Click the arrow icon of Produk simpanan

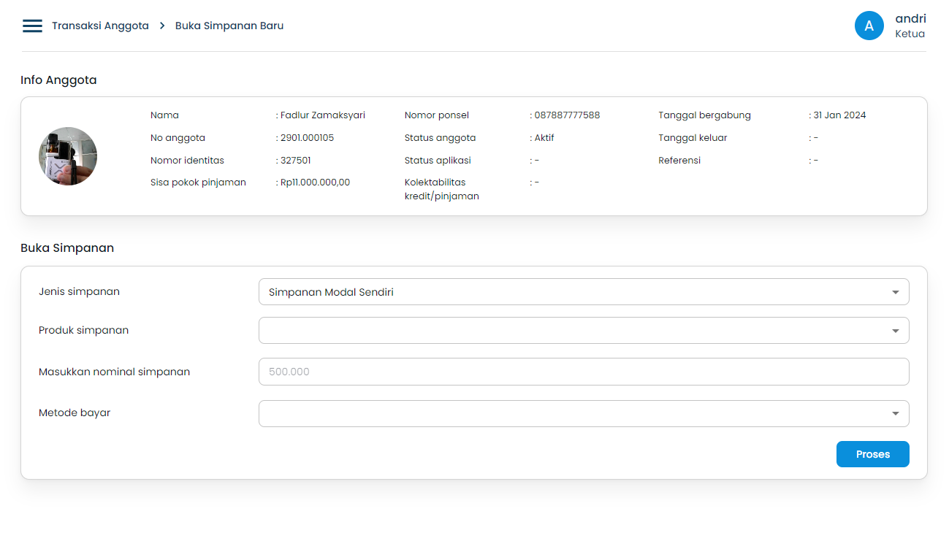coord(895,331)
